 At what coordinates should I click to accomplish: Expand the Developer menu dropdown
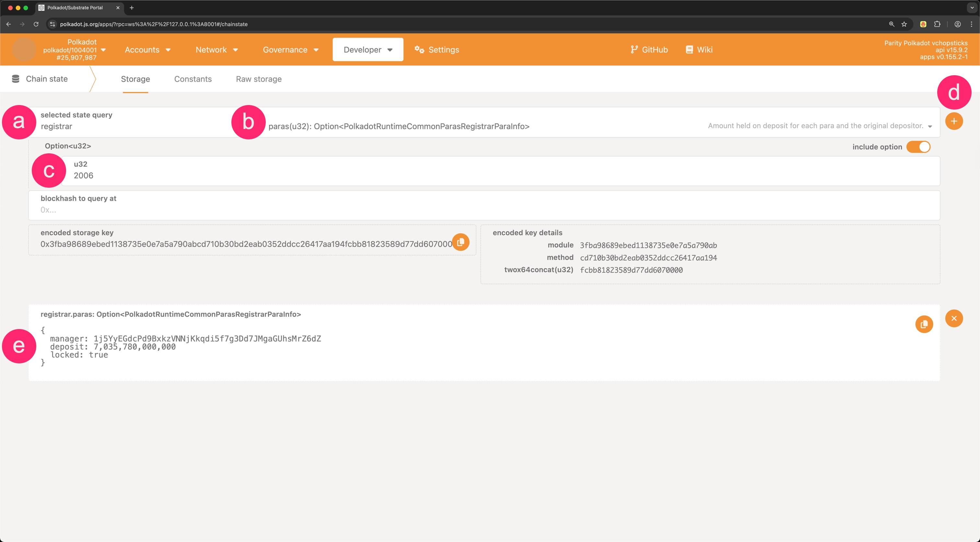coord(367,50)
